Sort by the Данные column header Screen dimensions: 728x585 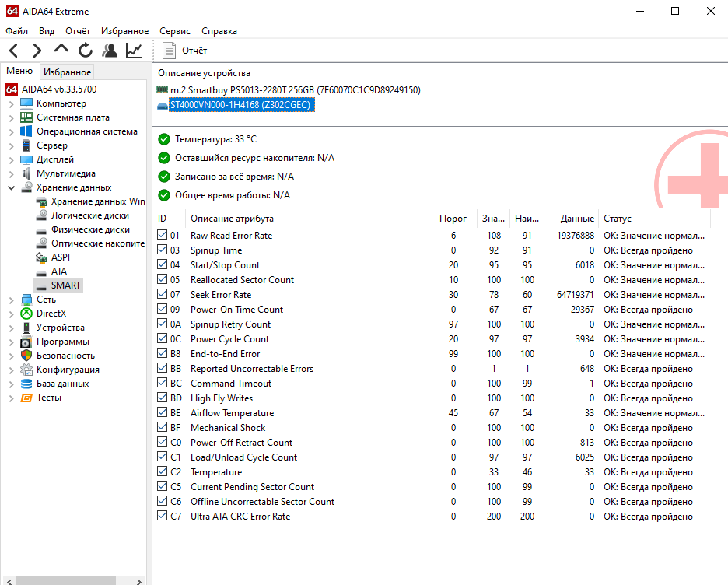click(x=571, y=219)
